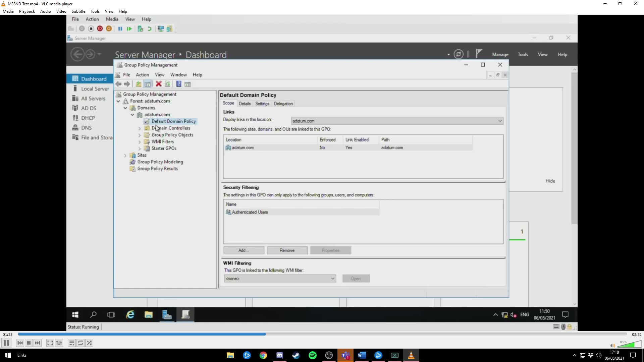
Task: Toggle GPMC show/hide console tree icon
Action: 147,84
